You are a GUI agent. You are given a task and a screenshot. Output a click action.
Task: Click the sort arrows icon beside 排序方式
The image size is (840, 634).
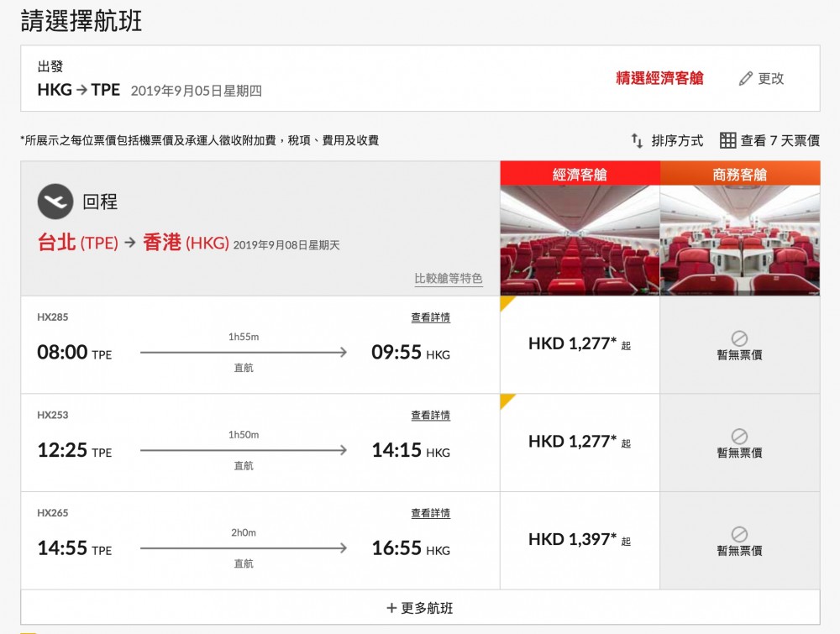(x=636, y=140)
